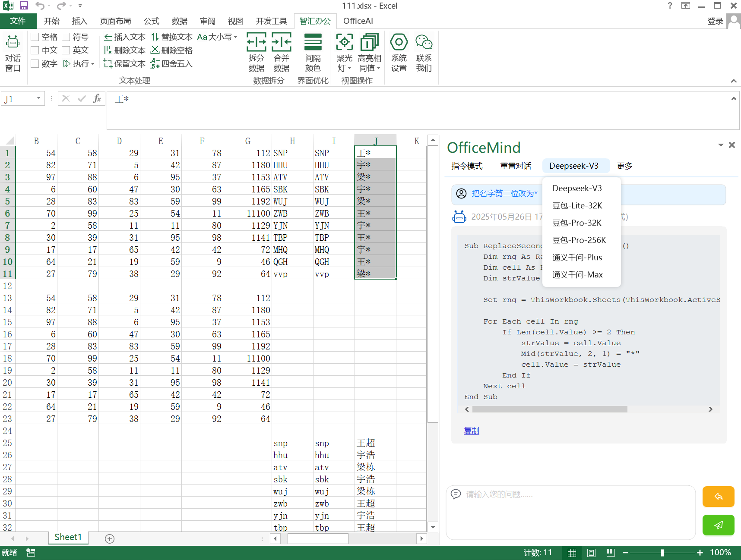Click the 合并数据 merge data icon
Image resolution: width=741 pixels, height=560 pixels.
point(282,53)
